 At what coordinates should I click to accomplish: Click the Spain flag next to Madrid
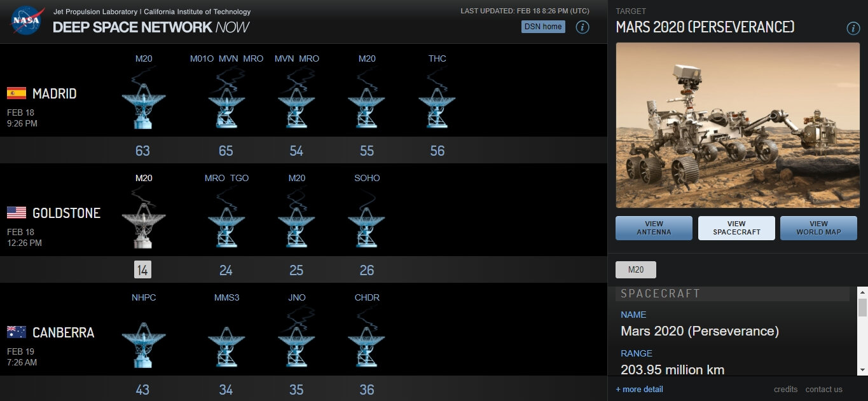17,93
